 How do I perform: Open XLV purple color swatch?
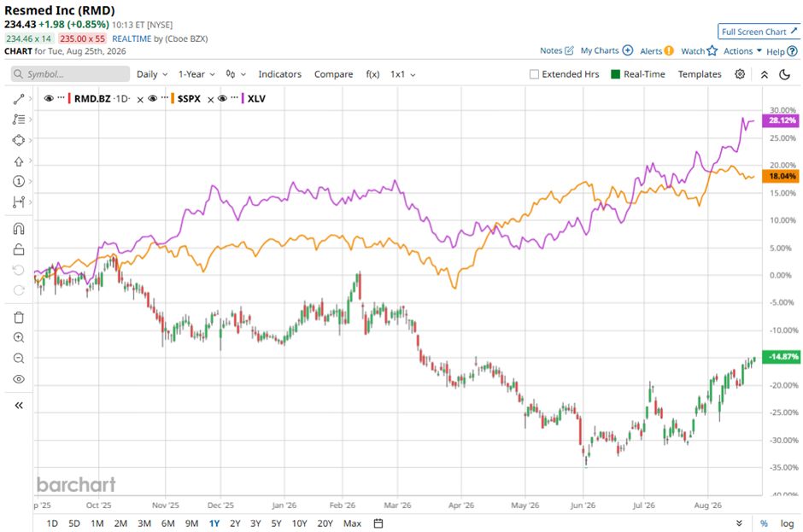click(x=243, y=98)
